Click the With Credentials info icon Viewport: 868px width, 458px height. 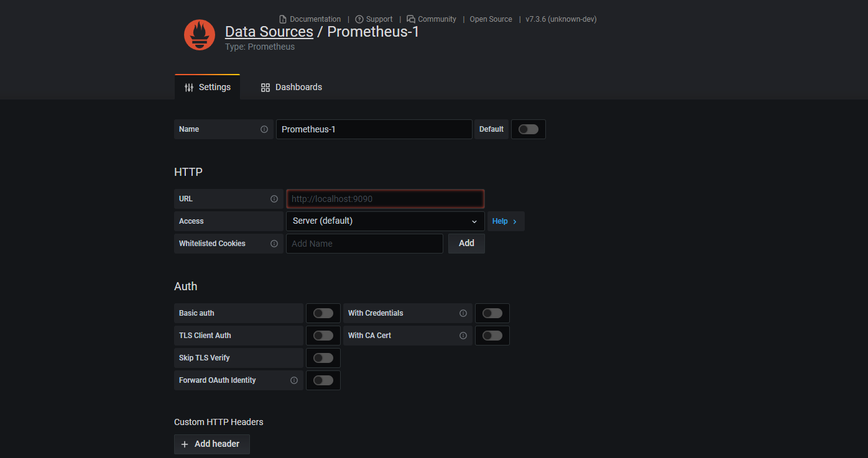[x=463, y=313]
